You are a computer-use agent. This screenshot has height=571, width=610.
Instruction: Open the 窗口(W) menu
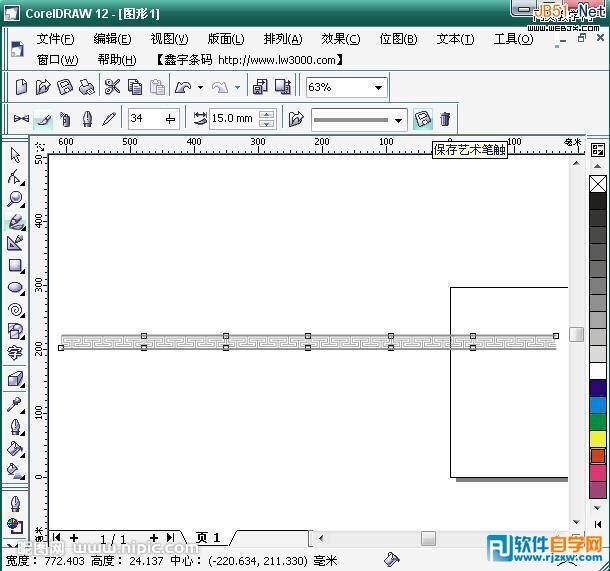click(57, 60)
